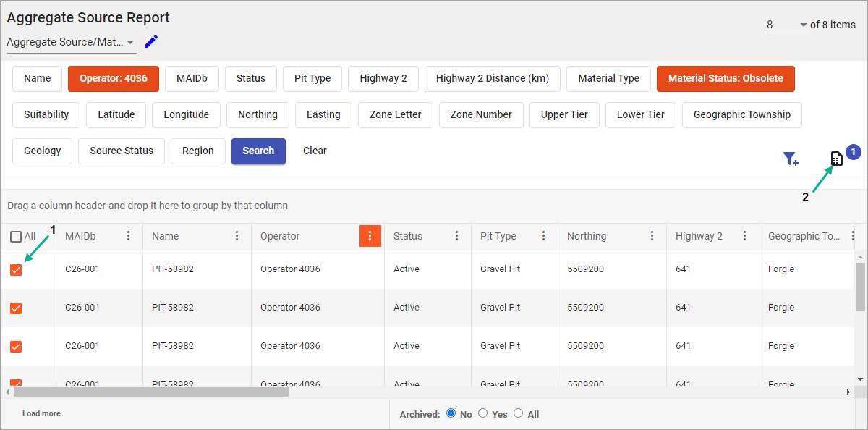Click the horizontal scrollbar below the table
868x430 pixels.
click(150, 392)
